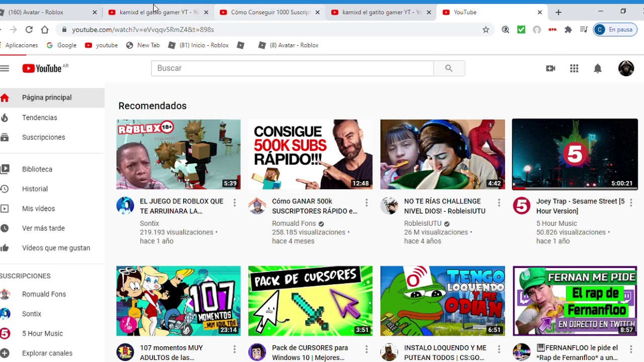This screenshot has width=644, height=362.
Task: Click the Buscar search field
Action: 292,68
